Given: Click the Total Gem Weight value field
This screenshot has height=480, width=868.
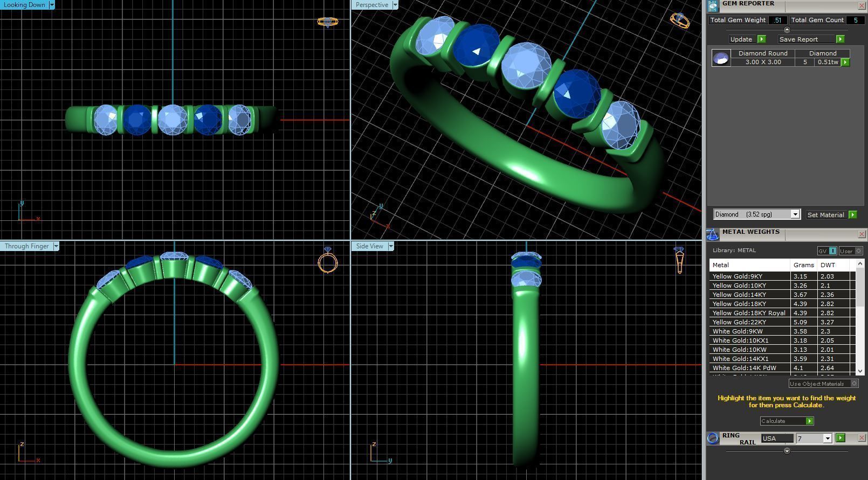Looking at the screenshot, I should point(777,20).
